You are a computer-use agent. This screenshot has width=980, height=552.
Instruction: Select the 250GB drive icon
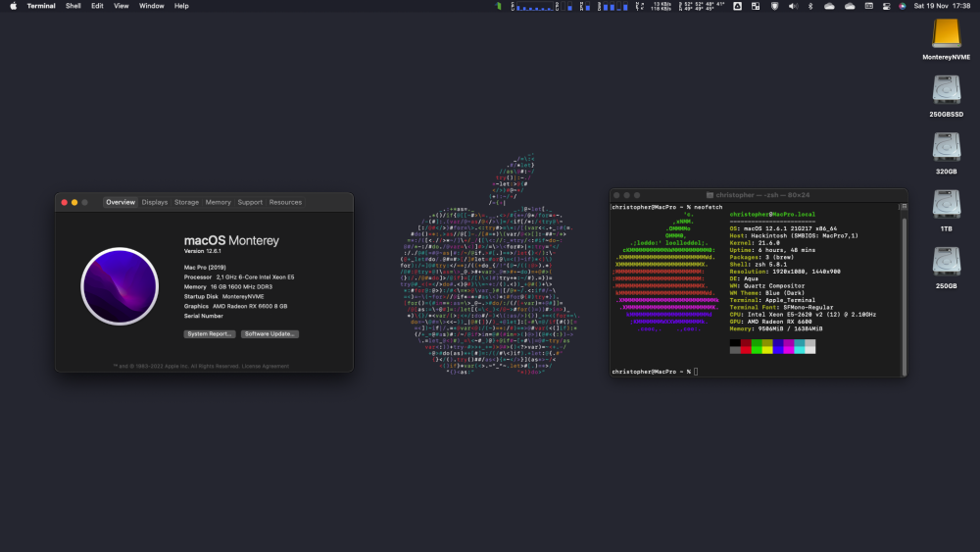947,262
